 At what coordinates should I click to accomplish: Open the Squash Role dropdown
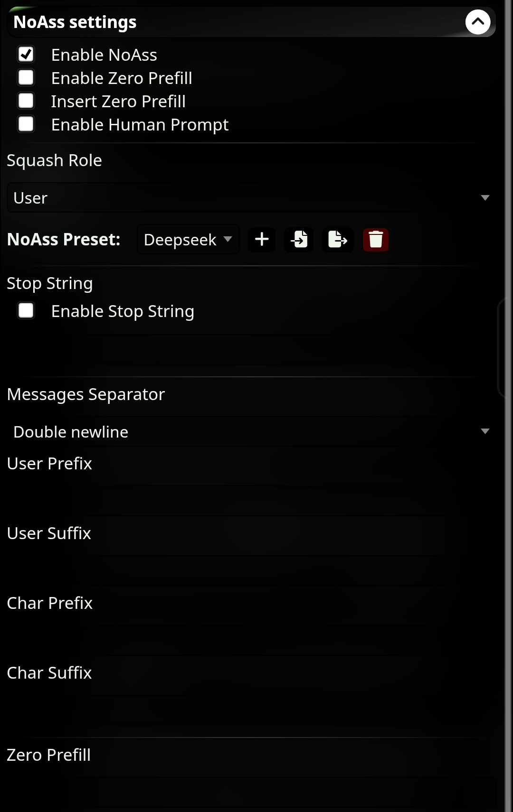250,197
